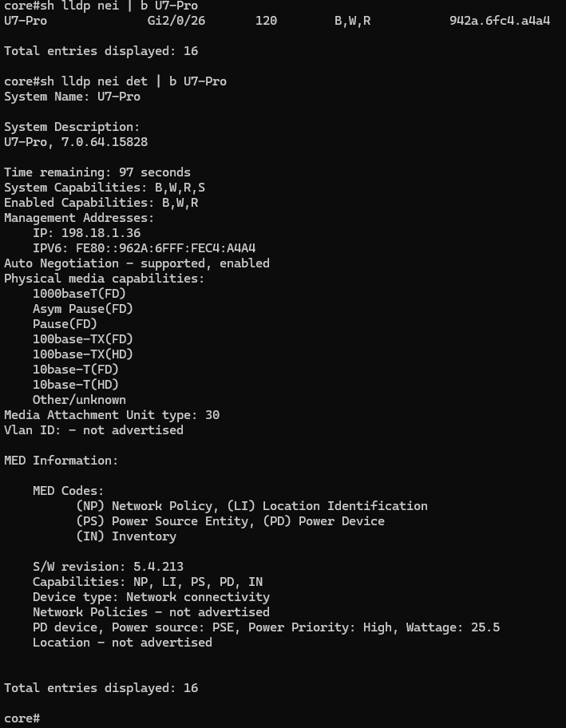Image resolution: width=566 pixels, height=728 pixels.
Task: Click the firmware version 7.0.64.15828
Action: click(105, 142)
